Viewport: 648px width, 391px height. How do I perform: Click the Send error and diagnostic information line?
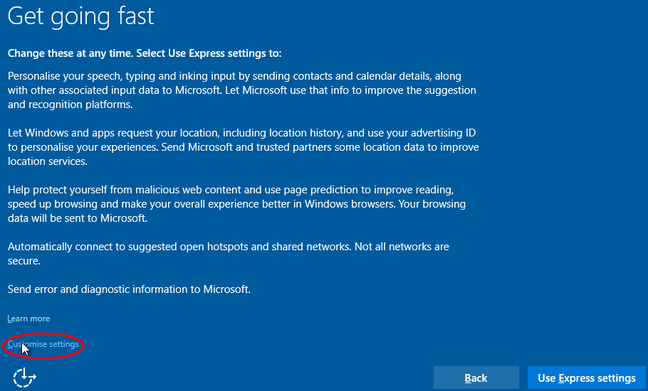point(129,289)
